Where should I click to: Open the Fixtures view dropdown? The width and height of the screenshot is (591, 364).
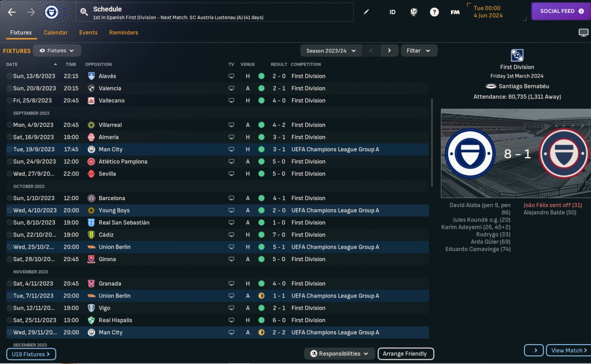pos(57,51)
